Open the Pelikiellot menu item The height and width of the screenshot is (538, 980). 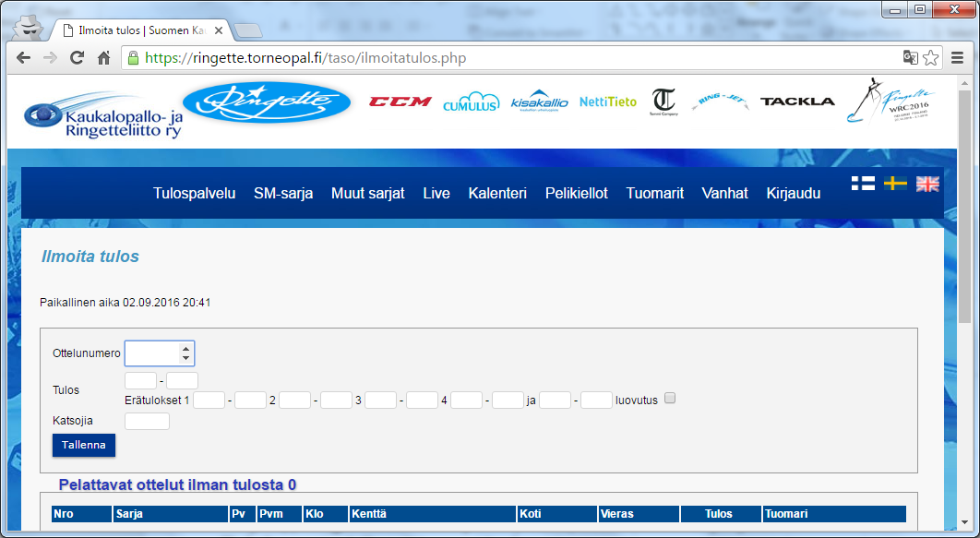[x=576, y=194]
